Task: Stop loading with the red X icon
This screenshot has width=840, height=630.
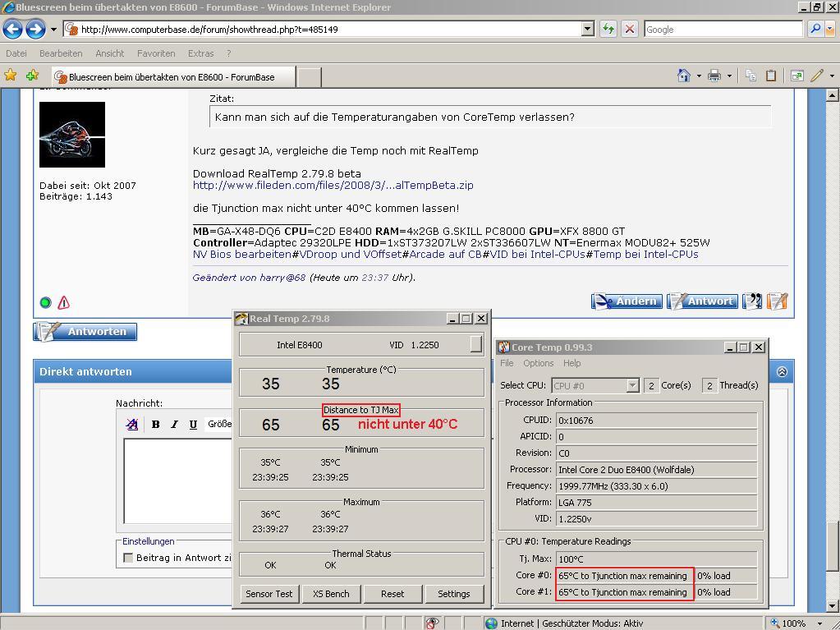Action: tap(630, 29)
